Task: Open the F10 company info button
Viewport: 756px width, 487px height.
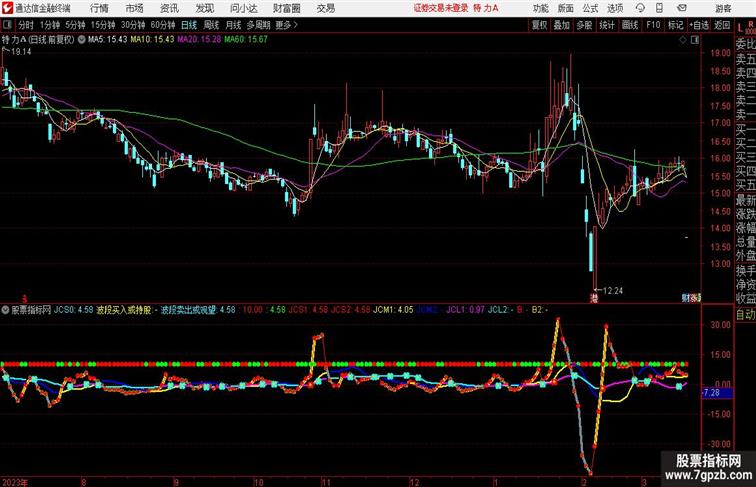Action: [x=653, y=25]
